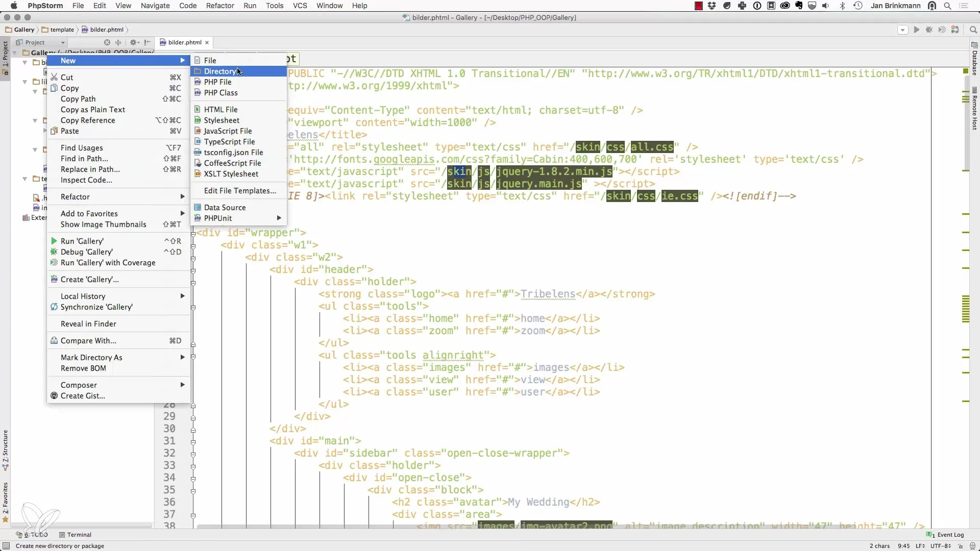Click Create 'Gallery'... entry
980x551 pixels.
[118, 280]
